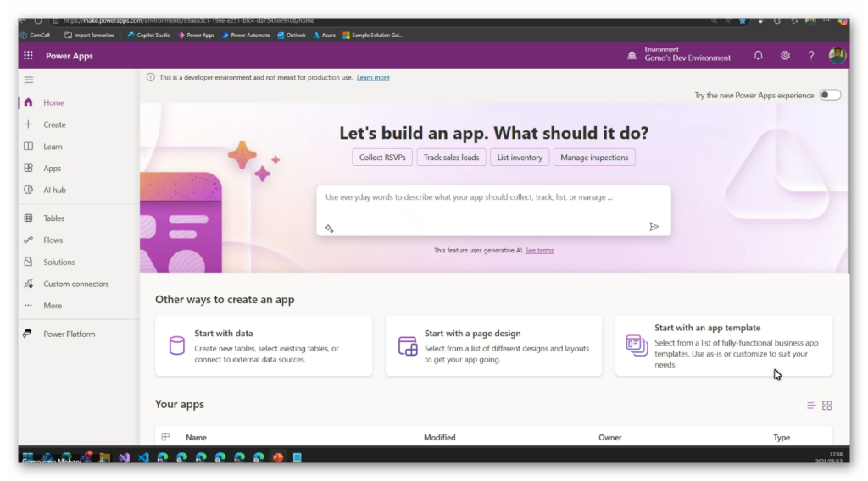Open notifications bell icon

click(758, 55)
